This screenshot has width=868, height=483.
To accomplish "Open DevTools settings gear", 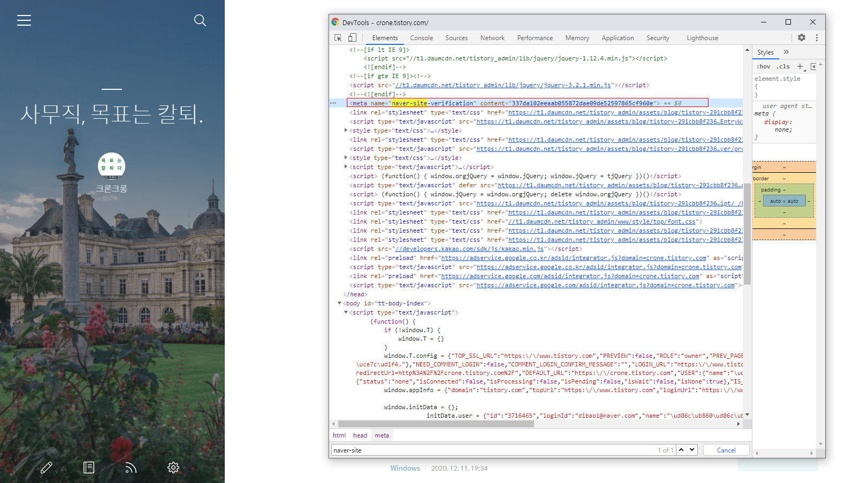I will point(802,37).
